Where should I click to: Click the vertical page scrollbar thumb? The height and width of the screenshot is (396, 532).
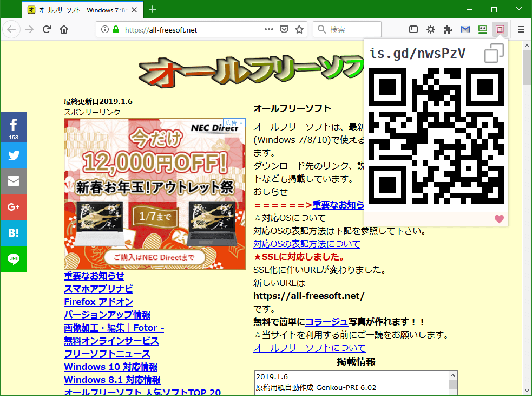(x=527, y=67)
